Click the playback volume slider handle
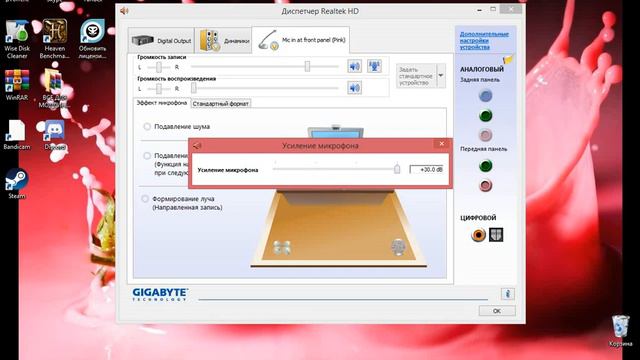Image resolution: width=640 pixels, height=360 pixels. click(x=194, y=88)
